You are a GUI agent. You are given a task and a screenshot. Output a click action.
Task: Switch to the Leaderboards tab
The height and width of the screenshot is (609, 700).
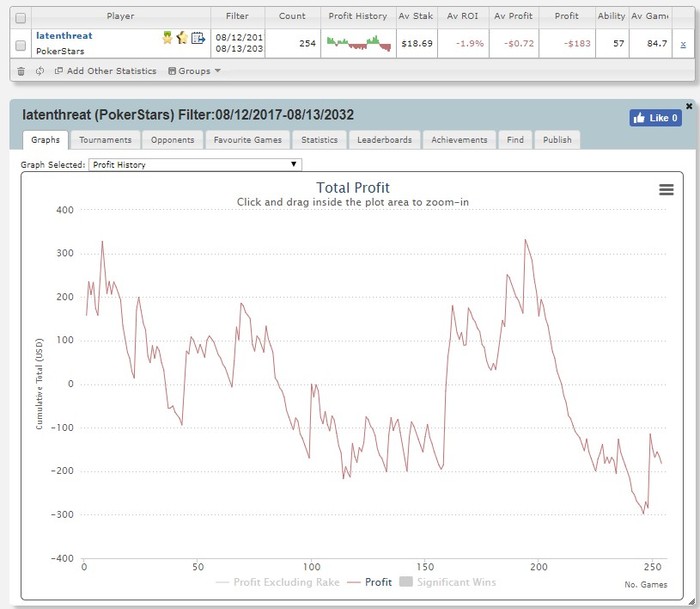point(384,140)
